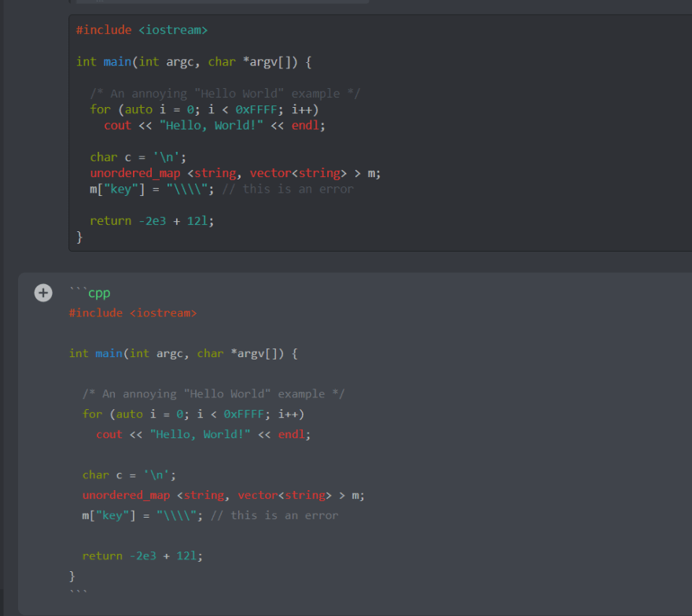Click "// this is an error" in rendered code block

tap(288, 189)
